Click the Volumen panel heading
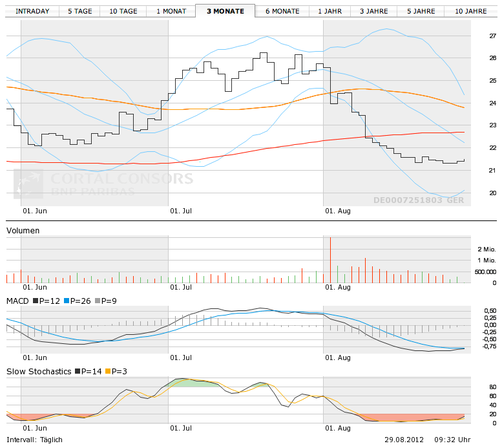The width and height of the screenshot is (502, 448). (x=23, y=230)
